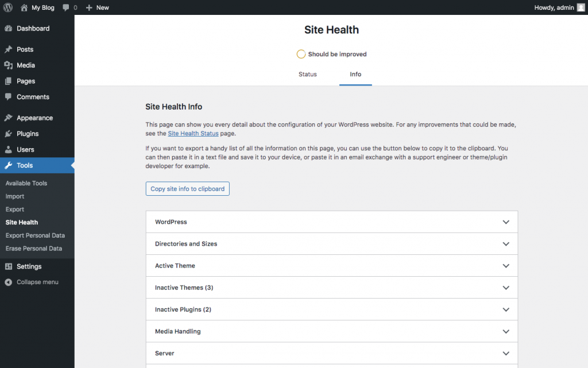Screen dimensions: 588x368
Task: Select the Tools menu label
Action: click(x=24, y=165)
